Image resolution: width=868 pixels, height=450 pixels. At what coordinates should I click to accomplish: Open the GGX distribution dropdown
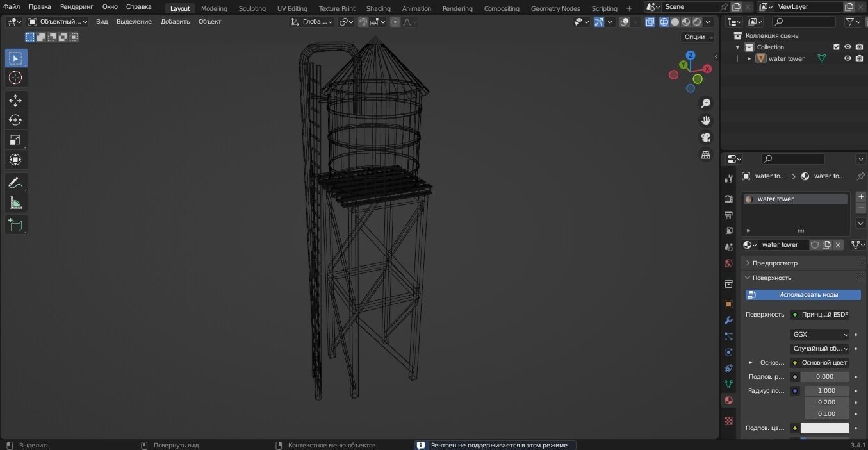click(819, 335)
